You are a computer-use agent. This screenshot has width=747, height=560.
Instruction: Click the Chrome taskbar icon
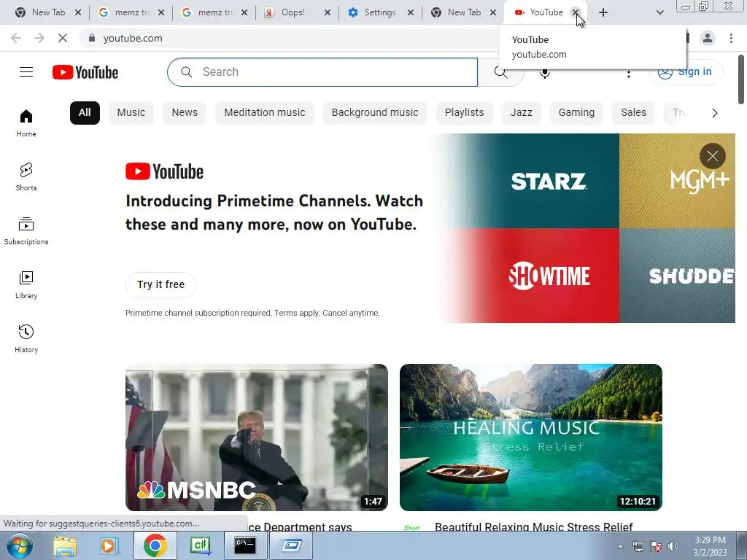(x=155, y=545)
